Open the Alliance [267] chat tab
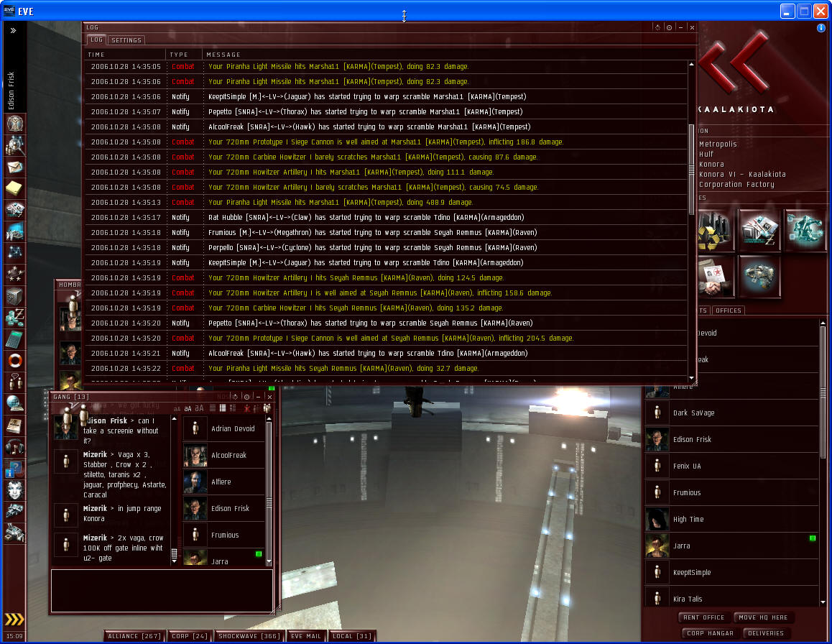 [x=134, y=636]
